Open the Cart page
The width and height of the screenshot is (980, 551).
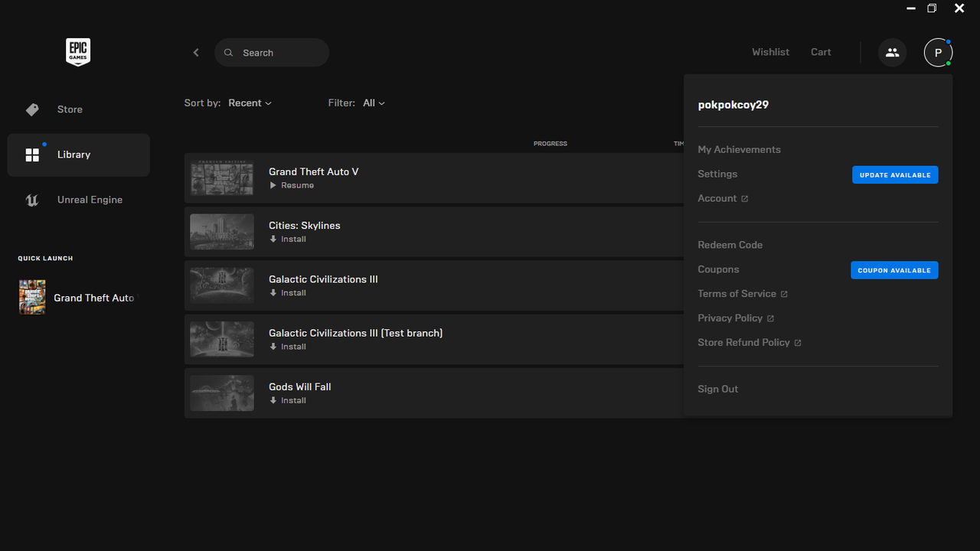click(x=821, y=52)
